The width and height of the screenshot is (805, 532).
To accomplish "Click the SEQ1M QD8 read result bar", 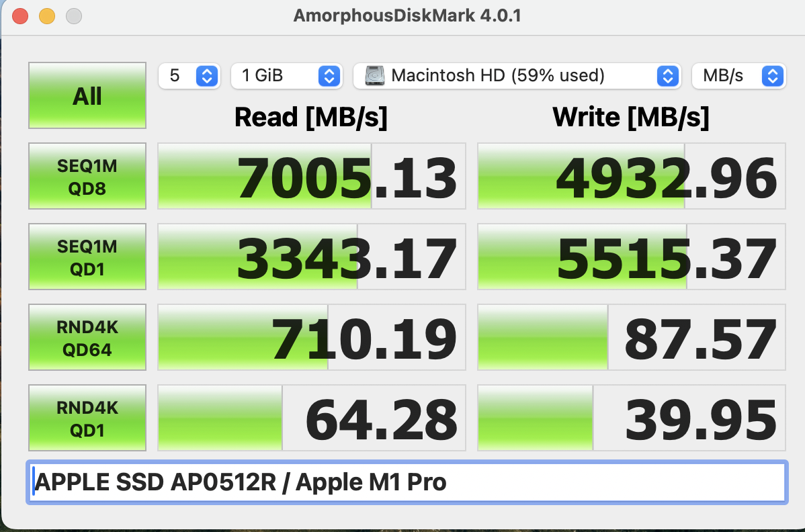I will pyautogui.click(x=311, y=175).
